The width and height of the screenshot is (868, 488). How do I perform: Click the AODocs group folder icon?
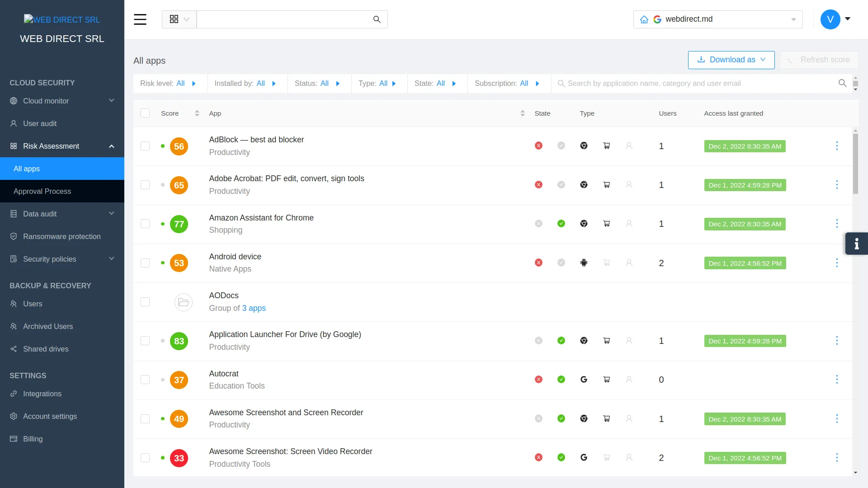184,302
